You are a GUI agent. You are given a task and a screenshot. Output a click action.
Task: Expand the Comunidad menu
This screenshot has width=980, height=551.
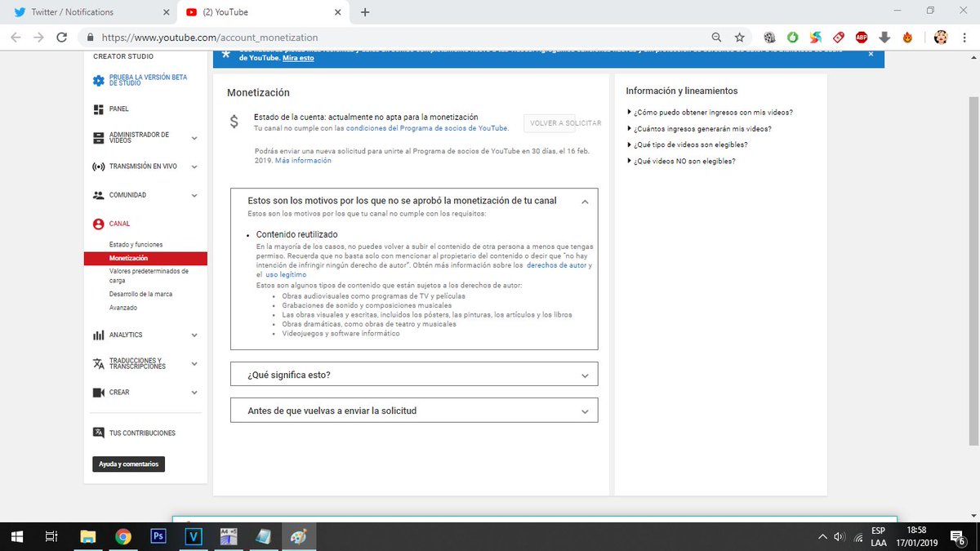pos(194,195)
